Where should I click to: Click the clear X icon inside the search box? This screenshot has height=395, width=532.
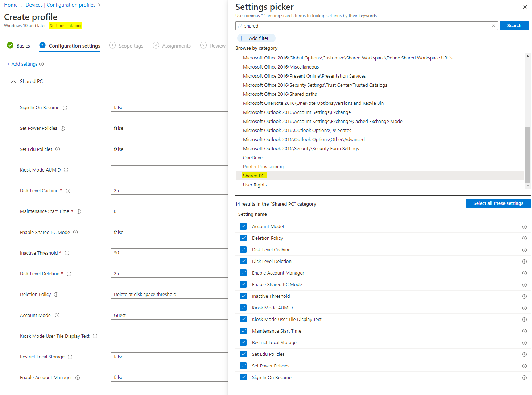494,26
